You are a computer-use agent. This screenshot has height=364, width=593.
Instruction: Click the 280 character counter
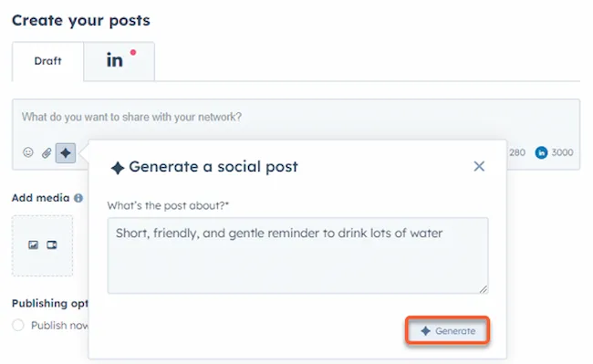[517, 152]
